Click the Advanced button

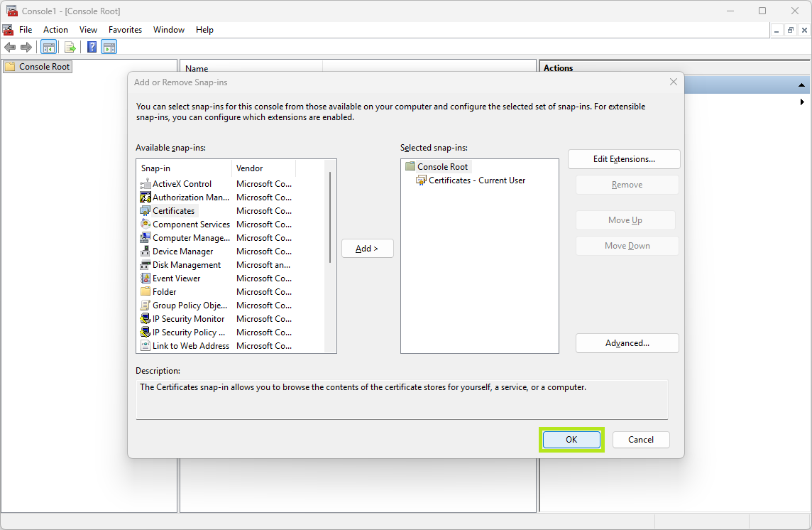[x=627, y=343]
